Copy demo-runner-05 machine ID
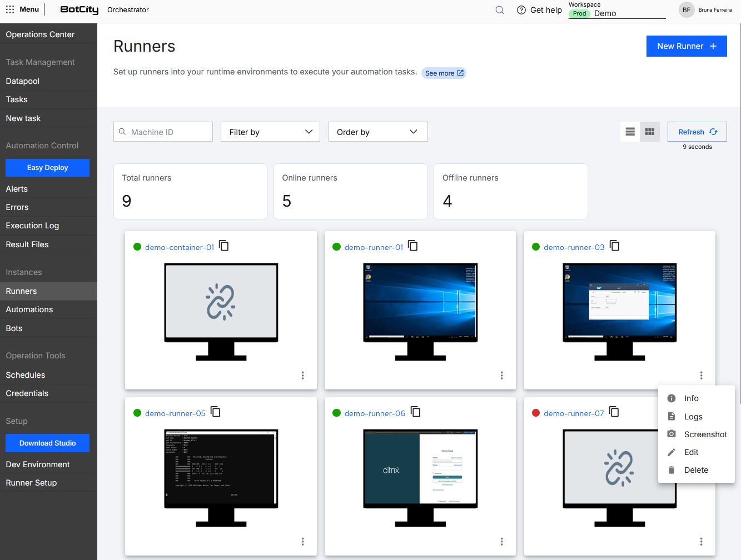This screenshot has height=560, width=741. pyautogui.click(x=216, y=412)
